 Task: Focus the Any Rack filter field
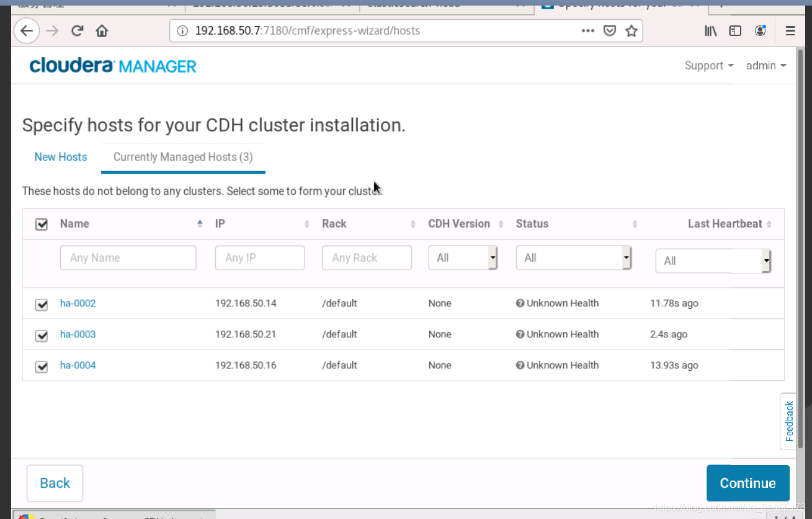[367, 257]
